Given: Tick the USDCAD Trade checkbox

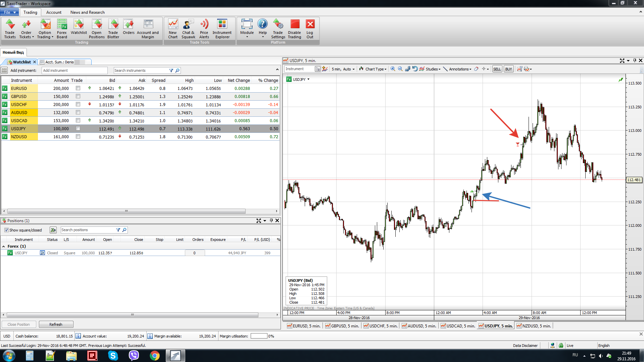Looking at the screenshot, I should coord(78,120).
